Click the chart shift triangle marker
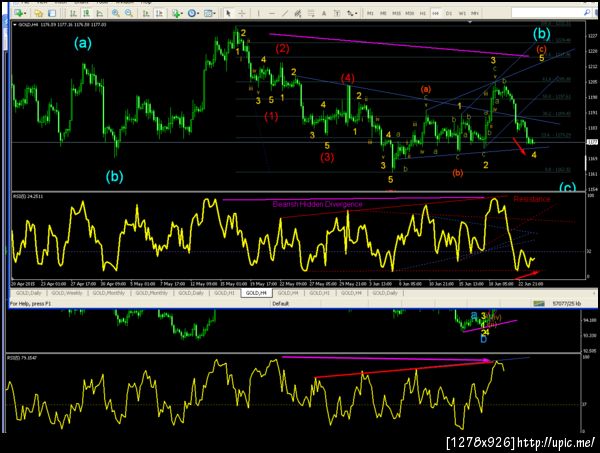This screenshot has width=600, height=453. coord(470,22)
